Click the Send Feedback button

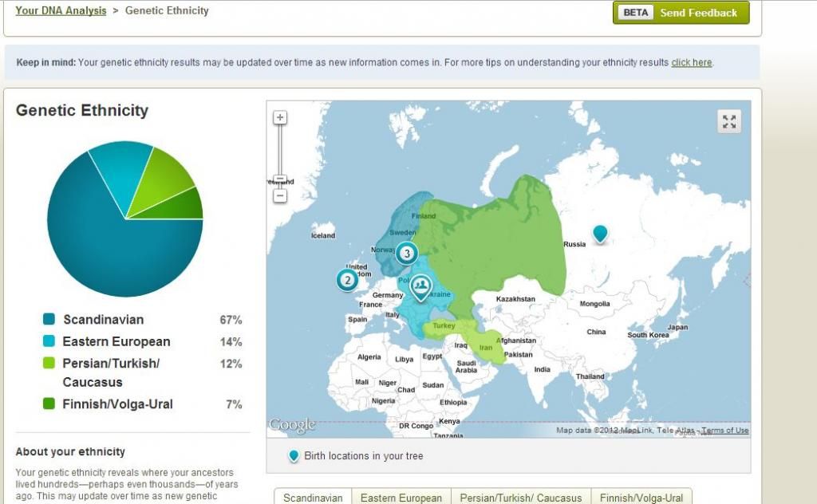click(x=681, y=13)
